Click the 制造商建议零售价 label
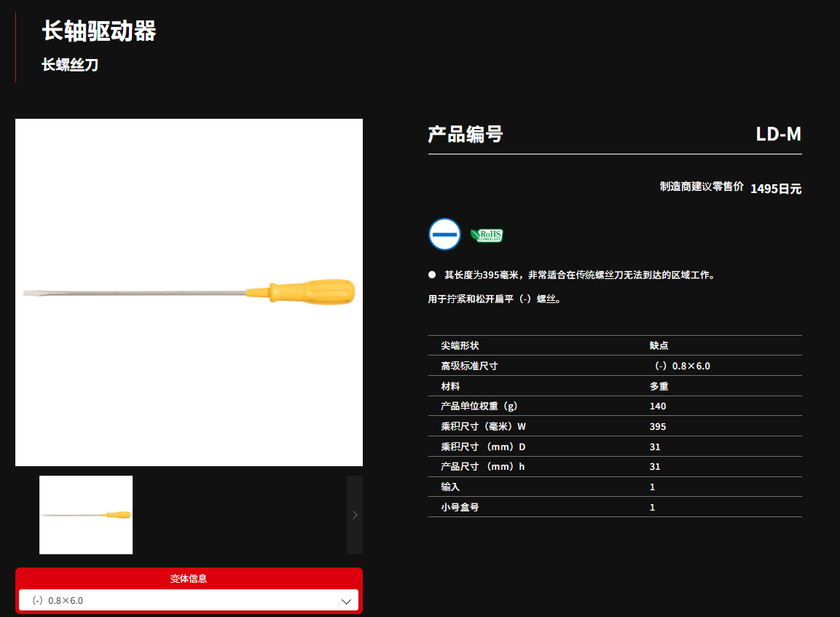 [701, 186]
